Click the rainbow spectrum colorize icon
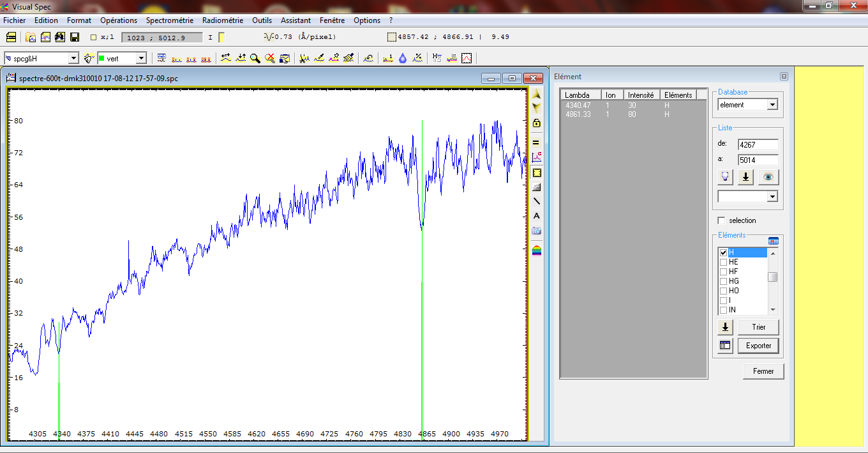Viewport: 868px width, 453px height. click(x=536, y=250)
